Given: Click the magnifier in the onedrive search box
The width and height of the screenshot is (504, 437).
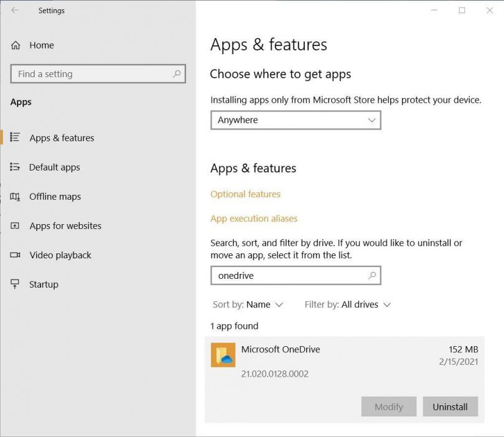Looking at the screenshot, I should 371,275.
